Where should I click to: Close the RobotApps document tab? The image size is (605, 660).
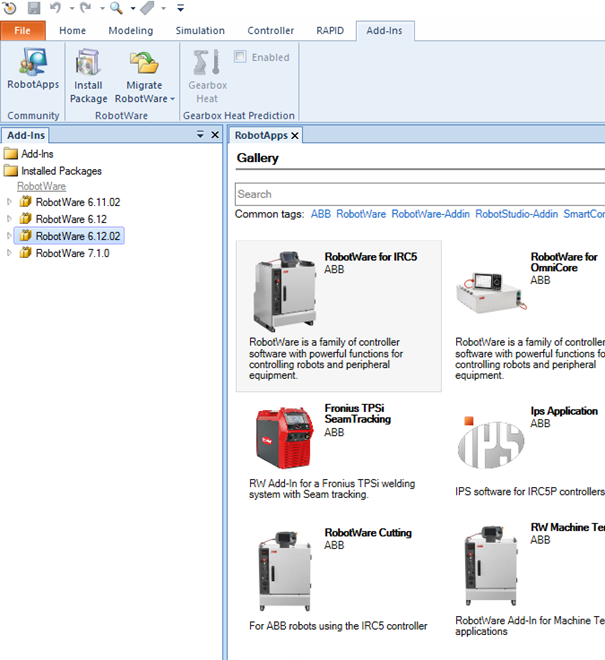[x=295, y=136]
